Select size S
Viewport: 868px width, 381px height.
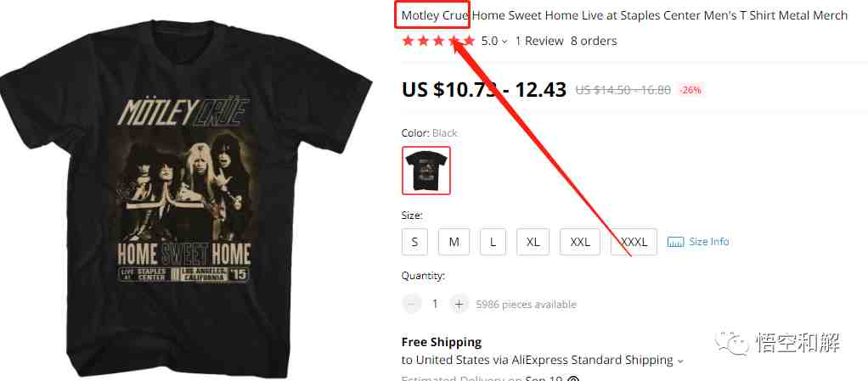(x=414, y=242)
